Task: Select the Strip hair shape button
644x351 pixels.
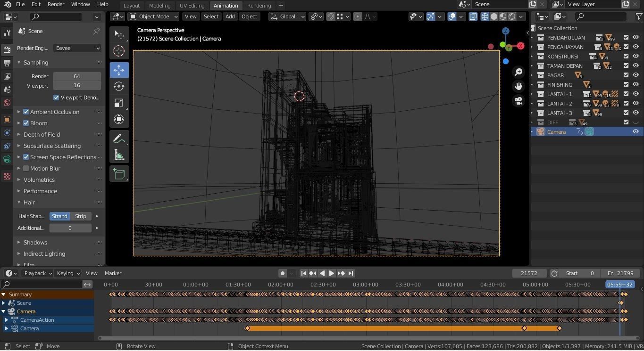Action: pos(81,216)
